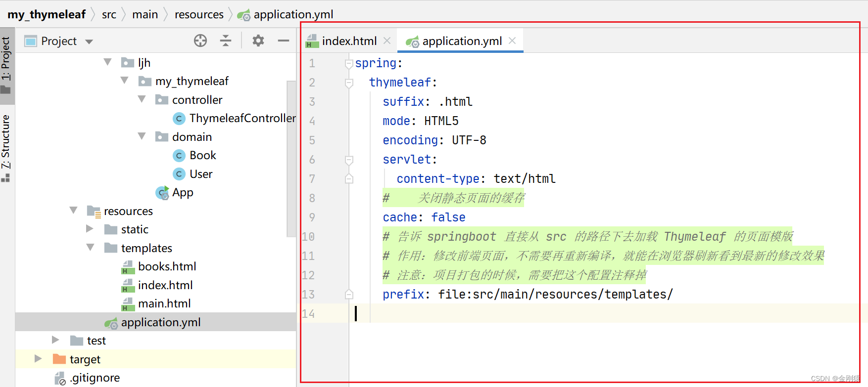
Task: Open Project panel settings gear
Action: tap(258, 41)
